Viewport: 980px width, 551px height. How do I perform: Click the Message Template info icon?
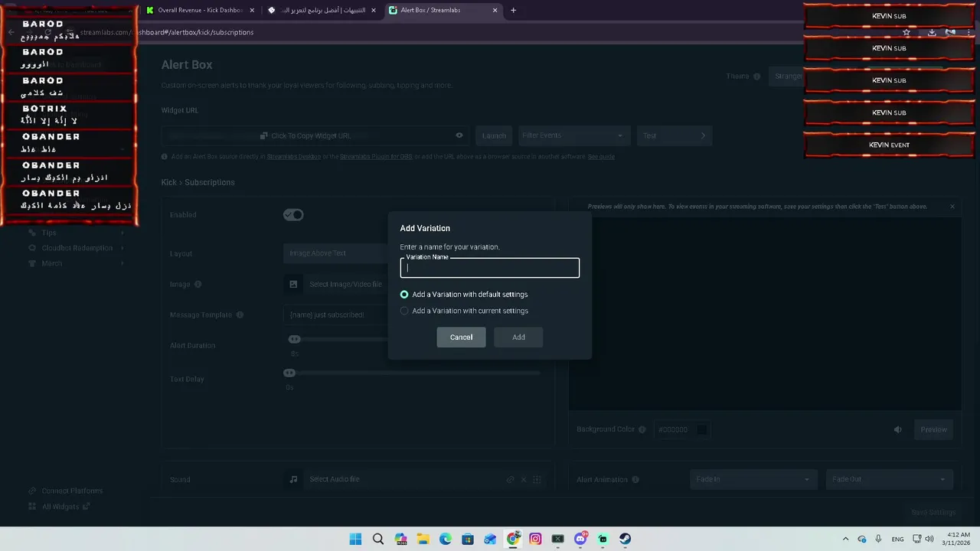pyautogui.click(x=240, y=315)
